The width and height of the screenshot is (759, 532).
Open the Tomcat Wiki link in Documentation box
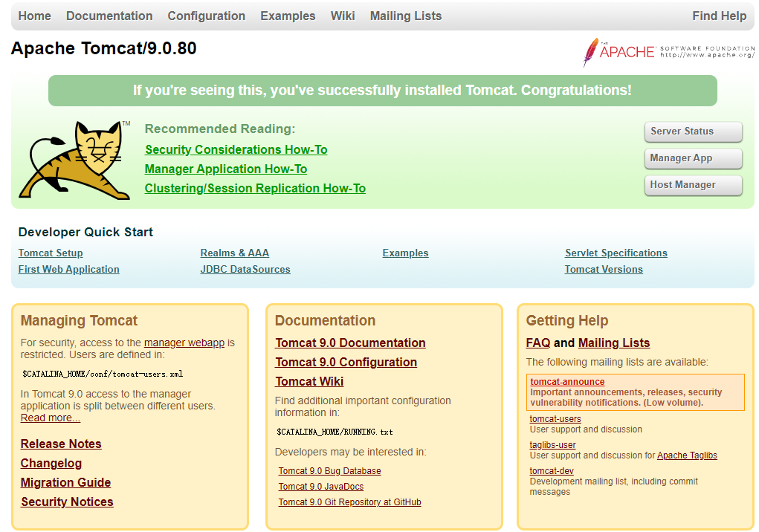309,382
